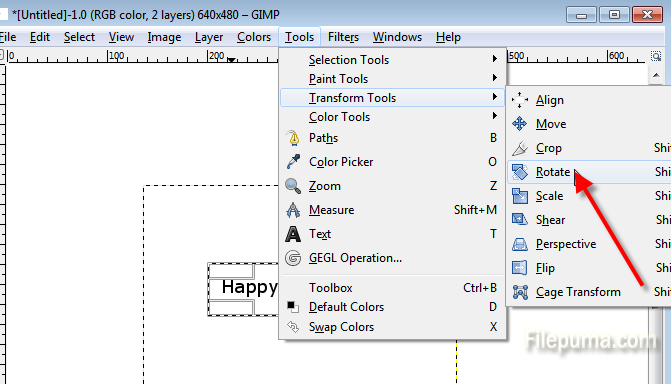Choose the Toolbox menu entry
Viewport: 671px width, 384px height.
coord(392,288)
